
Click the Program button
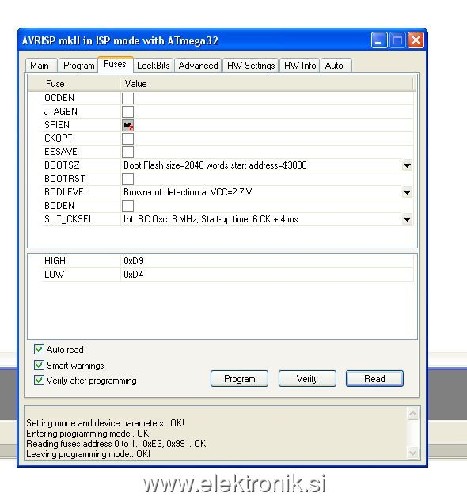click(x=239, y=379)
